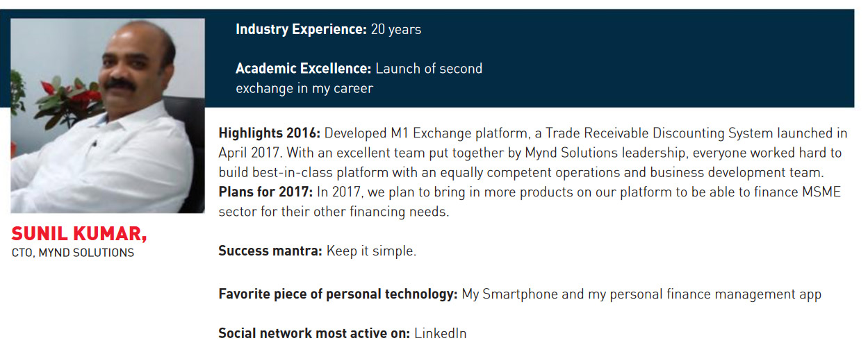Image resolution: width=868 pixels, height=352 pixels.
Task: Click Social network most active on label
Action: [314, 333]
